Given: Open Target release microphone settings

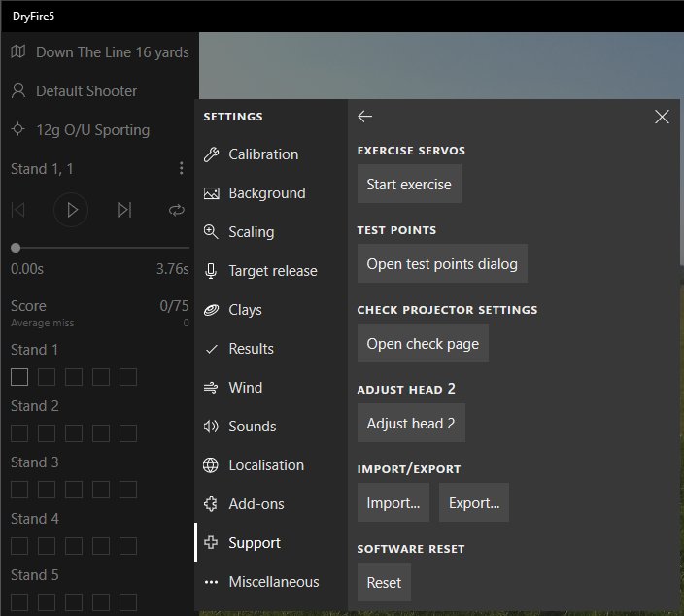Looking at the screenshot, I should [272, 271].
